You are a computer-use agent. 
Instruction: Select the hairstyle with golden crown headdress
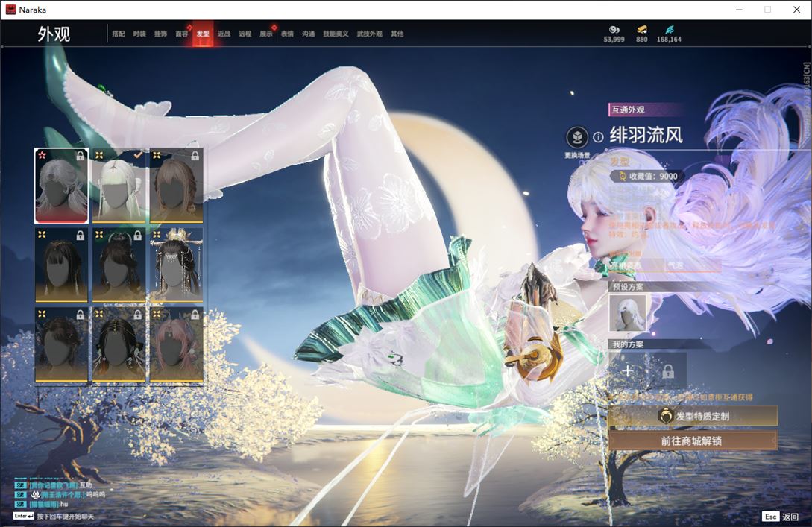pyautogui.click(x=176, y=265)
